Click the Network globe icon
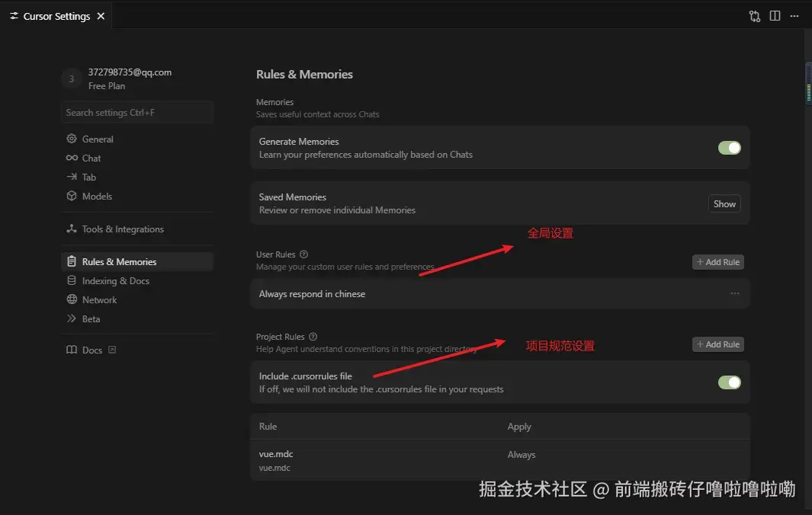This screenshot has width=812, height=515. 72,299
